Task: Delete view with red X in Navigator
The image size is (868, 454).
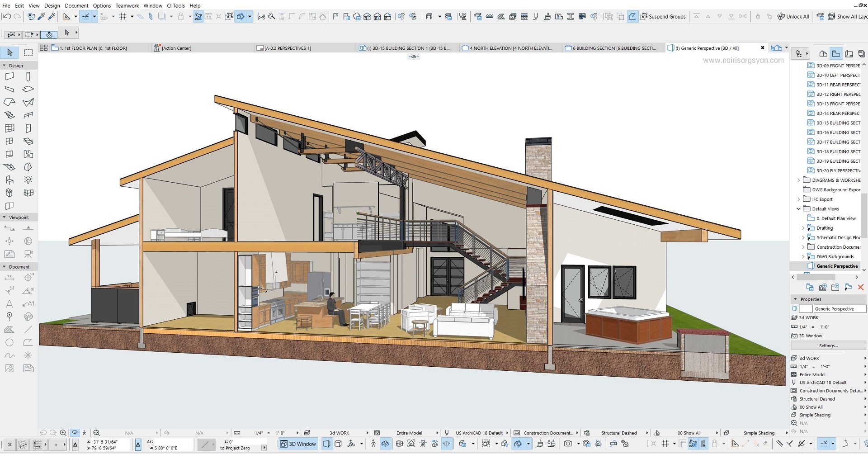Action: point(861,287)
